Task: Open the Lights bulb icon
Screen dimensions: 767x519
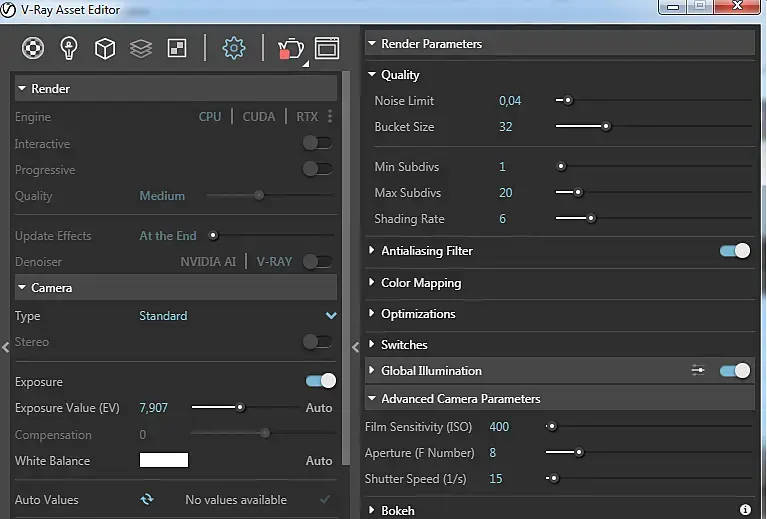Action: 69,47
